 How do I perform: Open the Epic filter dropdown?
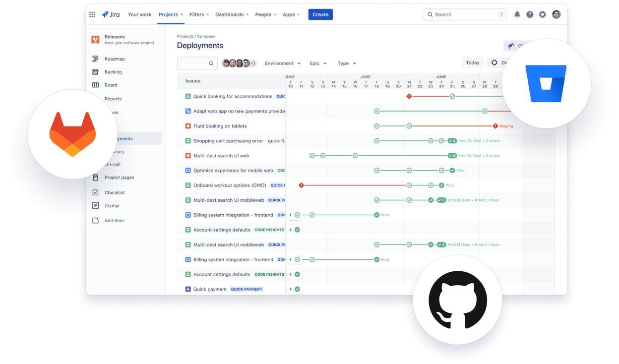[x=318, y=63]
